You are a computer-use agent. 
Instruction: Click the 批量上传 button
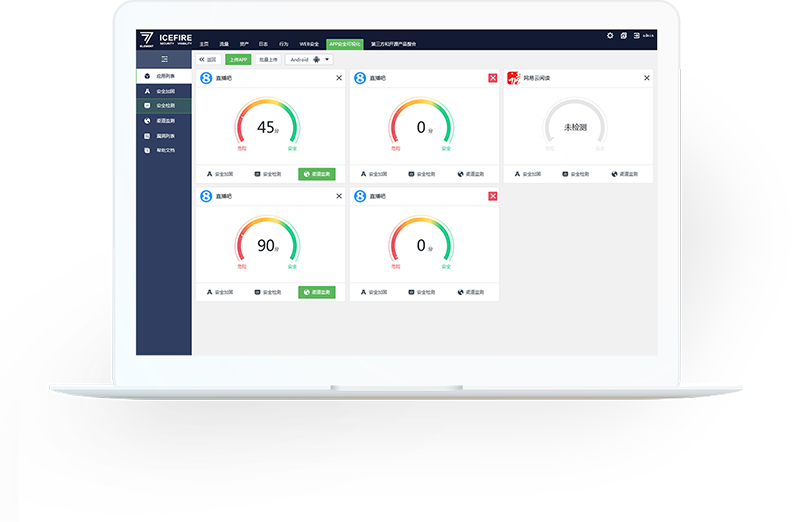click(268, 60)
